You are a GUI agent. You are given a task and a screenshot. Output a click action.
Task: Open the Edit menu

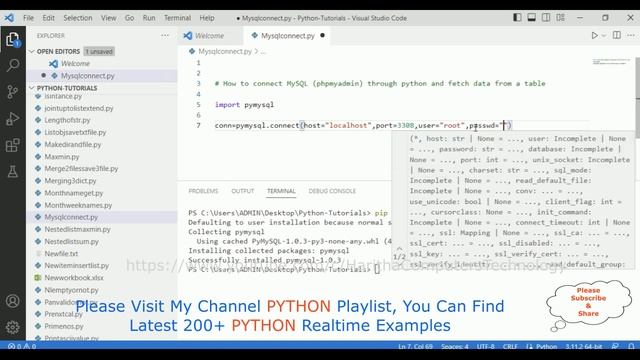point(48,18)
